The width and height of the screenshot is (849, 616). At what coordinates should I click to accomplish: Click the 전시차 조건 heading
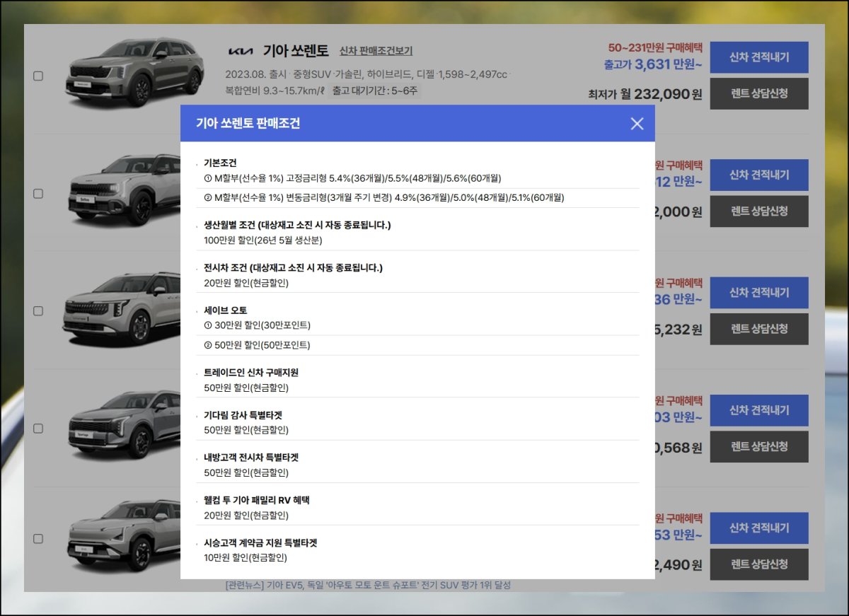coord(293,267)
